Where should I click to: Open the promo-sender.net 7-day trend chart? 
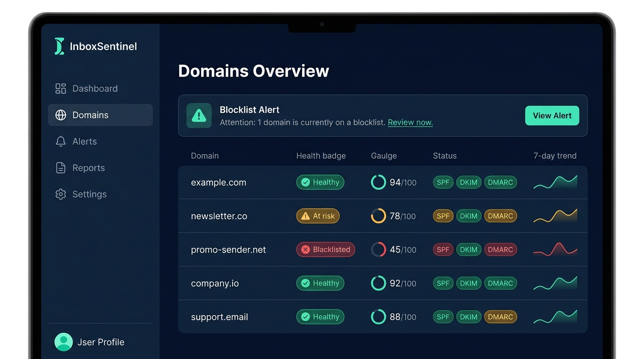pos(555,250)
